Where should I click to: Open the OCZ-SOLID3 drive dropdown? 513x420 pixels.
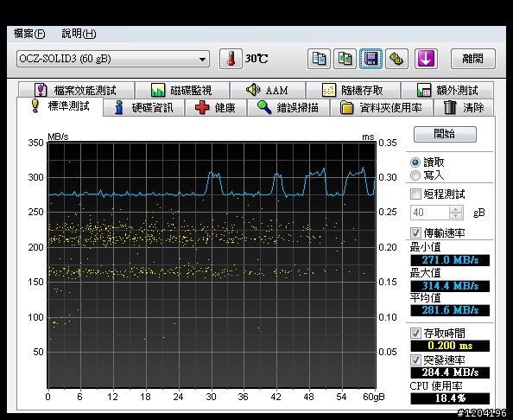[113, 59]
